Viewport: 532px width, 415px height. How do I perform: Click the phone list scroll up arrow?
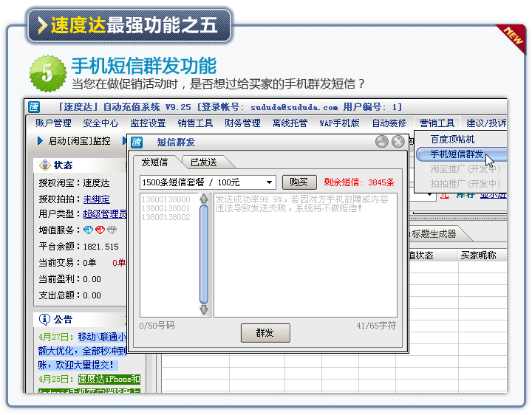[x=204, y=199]
